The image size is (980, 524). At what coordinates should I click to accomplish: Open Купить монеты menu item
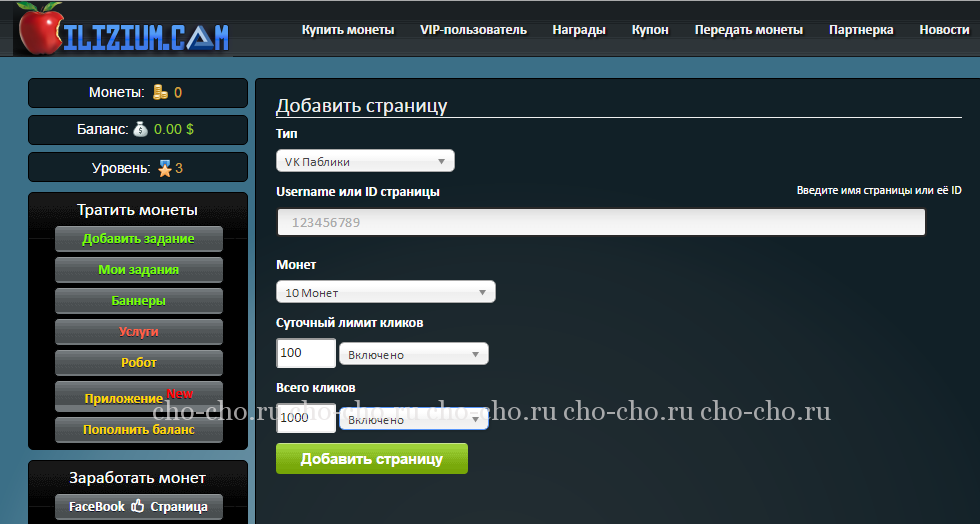pos(348,30)
